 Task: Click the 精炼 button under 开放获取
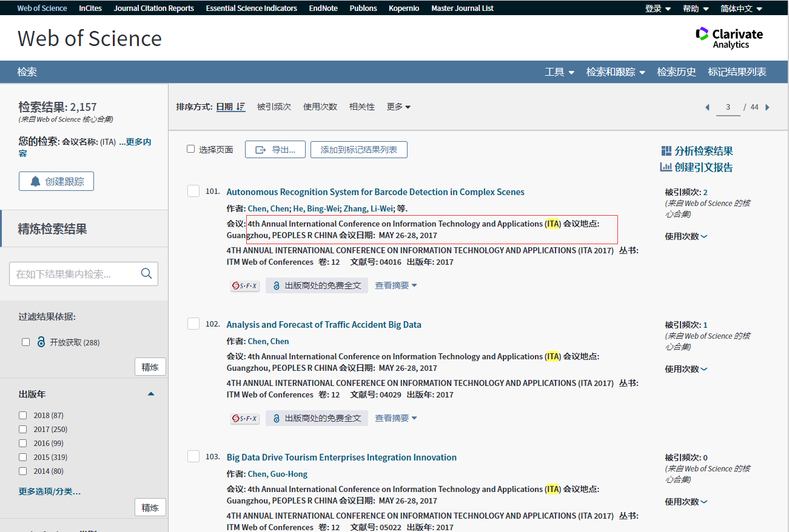point(150,367)
